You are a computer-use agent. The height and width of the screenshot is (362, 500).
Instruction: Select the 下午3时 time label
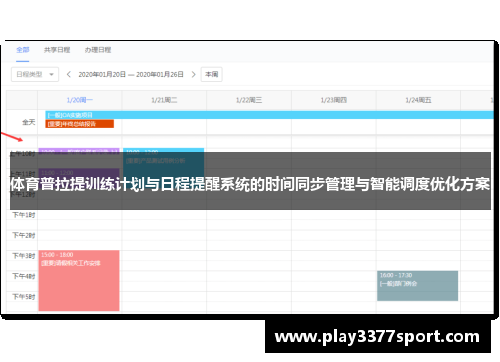coord(24,256)
